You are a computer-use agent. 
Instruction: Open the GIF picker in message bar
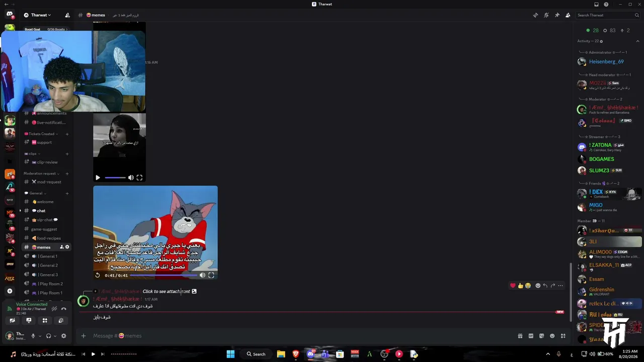[531, 336]
